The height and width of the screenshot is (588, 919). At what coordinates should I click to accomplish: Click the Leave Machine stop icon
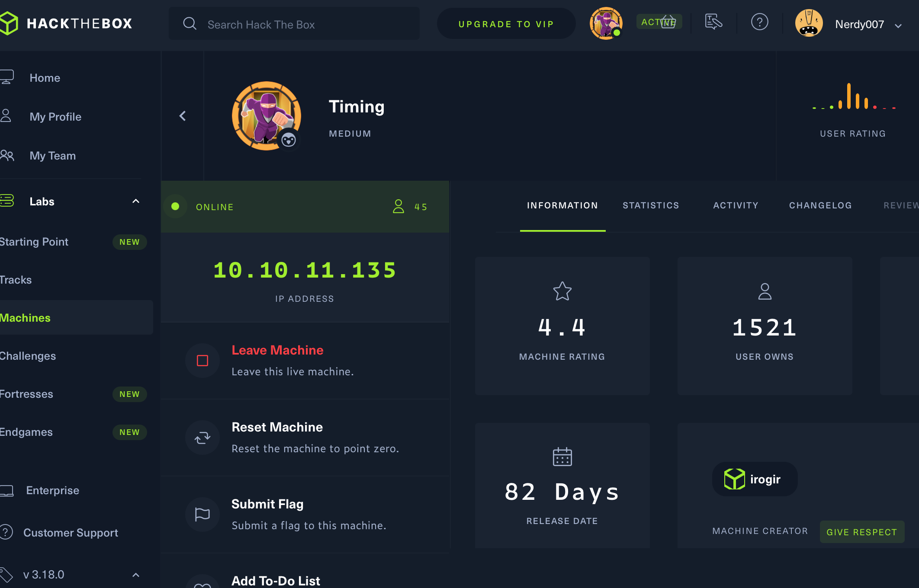pyautogui.click(x=202, y=361)
